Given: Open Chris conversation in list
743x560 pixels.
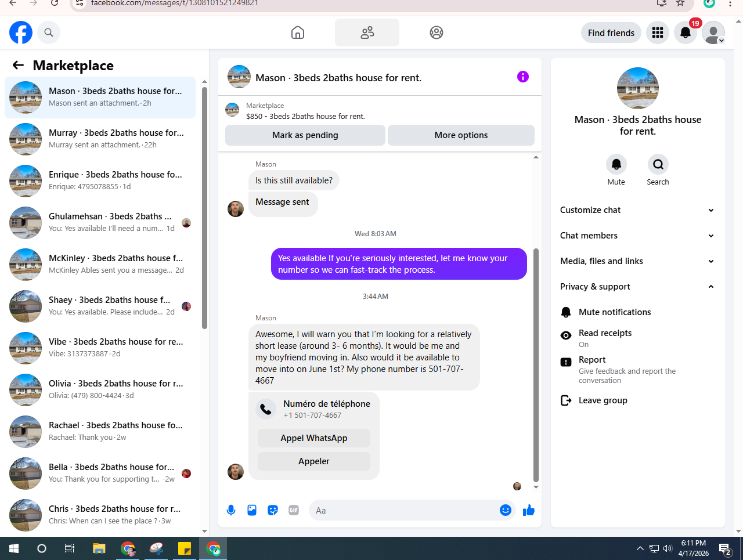Looking at the screenshot, I should coord(100,515).
